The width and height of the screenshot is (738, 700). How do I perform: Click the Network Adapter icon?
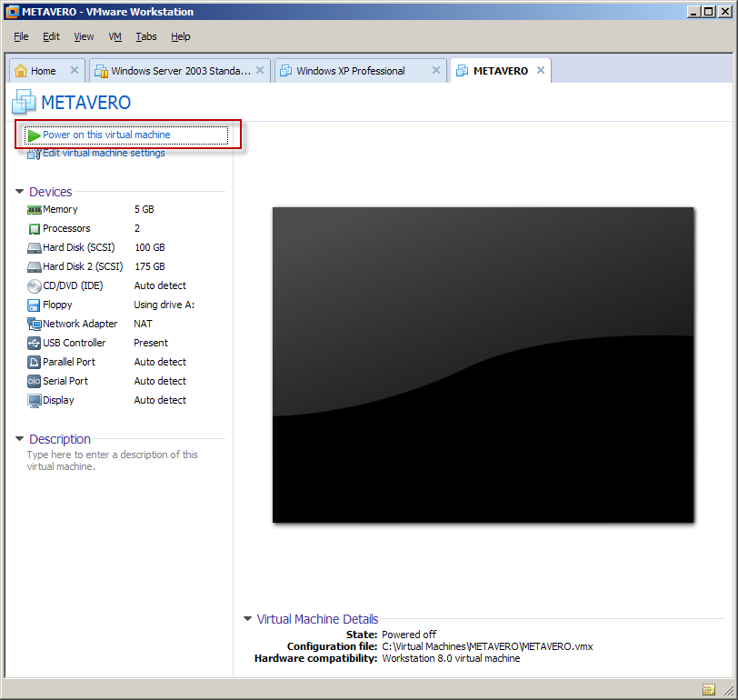tap(34, 324)
